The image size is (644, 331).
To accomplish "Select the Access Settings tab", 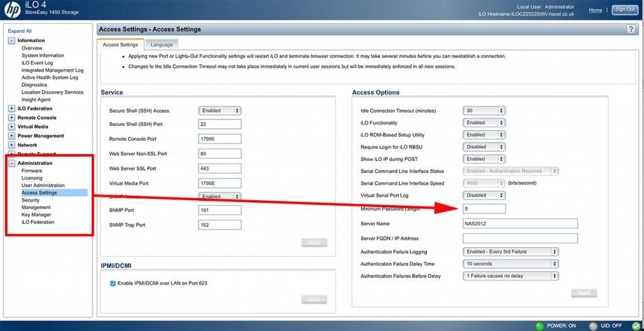I will click(120, 45).
